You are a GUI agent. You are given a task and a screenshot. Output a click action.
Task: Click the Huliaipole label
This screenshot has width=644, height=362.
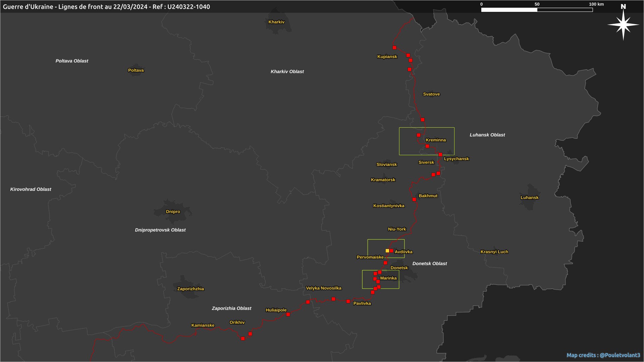276,310
